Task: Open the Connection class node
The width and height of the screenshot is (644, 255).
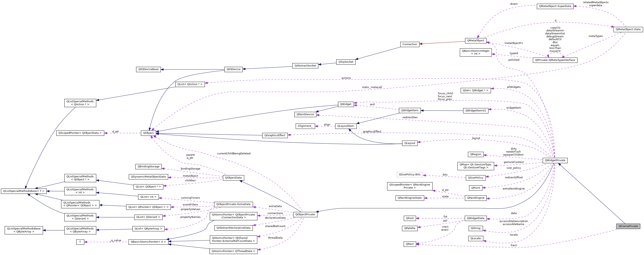Action: [x=409, y=44]
